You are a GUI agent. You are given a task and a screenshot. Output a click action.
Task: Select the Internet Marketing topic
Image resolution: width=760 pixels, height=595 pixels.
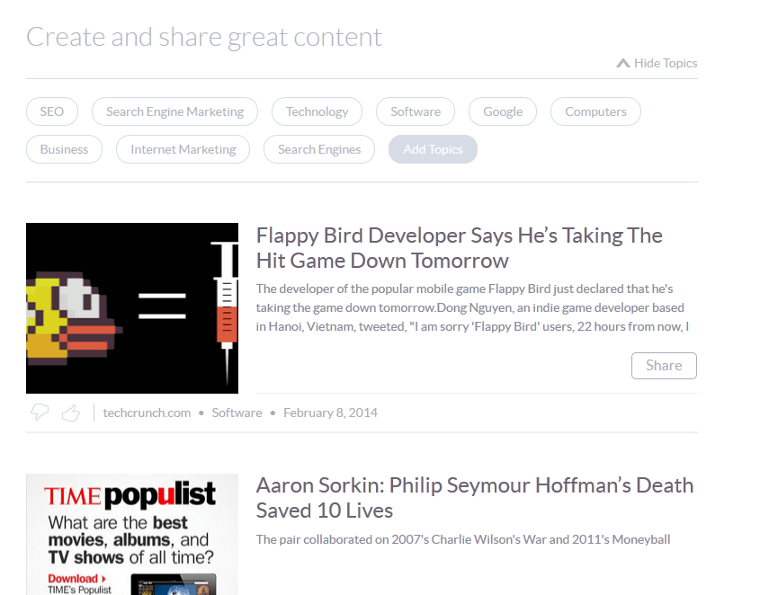point(183,149)
